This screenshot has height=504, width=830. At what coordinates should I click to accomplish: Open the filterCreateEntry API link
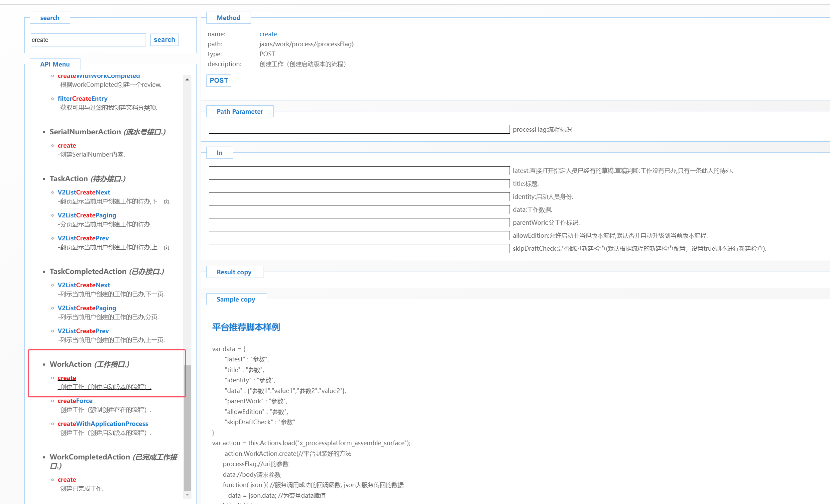[x=82, y=98]
